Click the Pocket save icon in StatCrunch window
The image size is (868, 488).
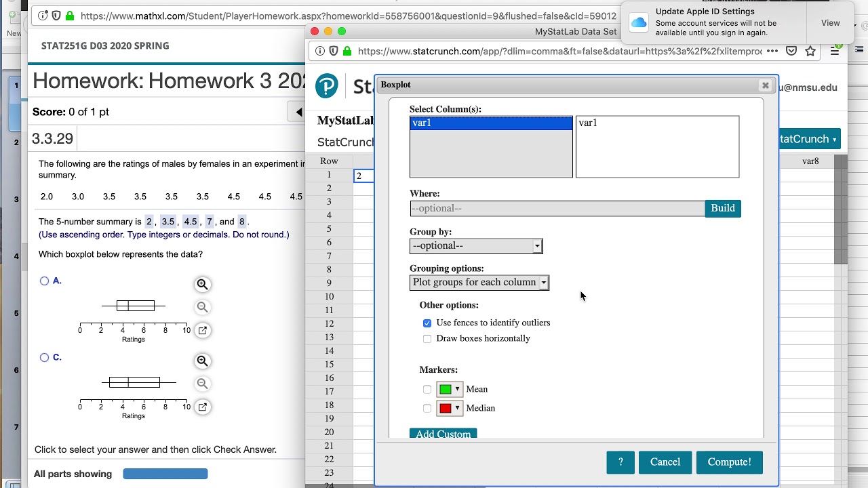791,51
